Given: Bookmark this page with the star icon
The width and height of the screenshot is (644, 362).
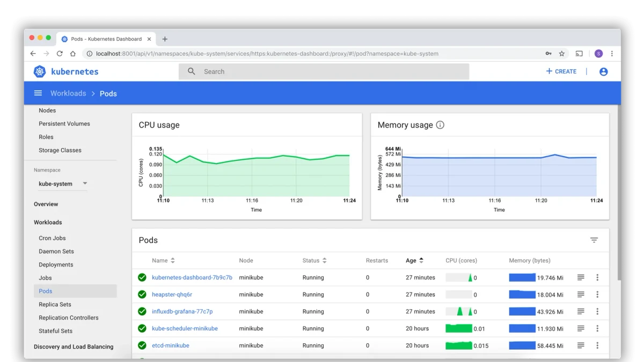Looking at the screenshot, I should pyautogui.click(x=562, y=54).
